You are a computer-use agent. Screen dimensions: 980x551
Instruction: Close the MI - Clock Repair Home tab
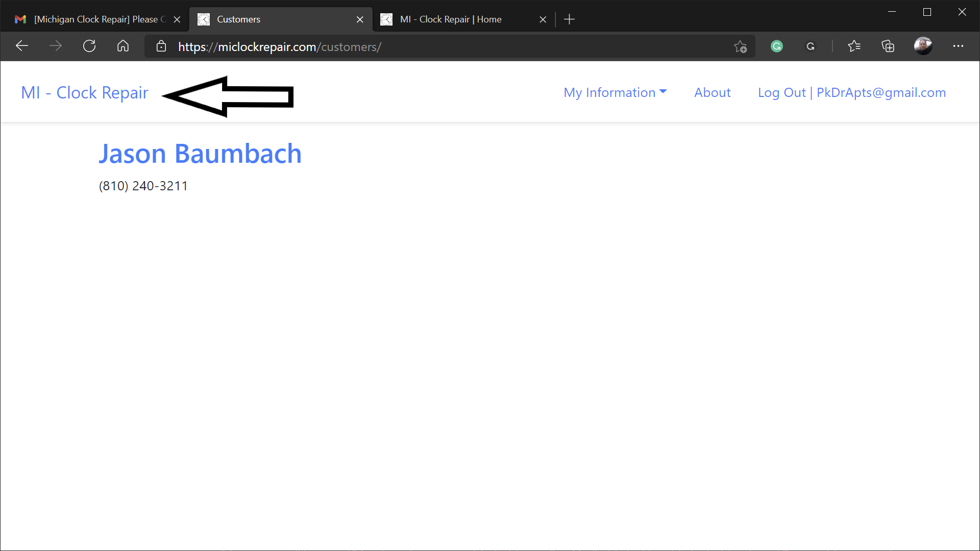[x=543, y=19]
